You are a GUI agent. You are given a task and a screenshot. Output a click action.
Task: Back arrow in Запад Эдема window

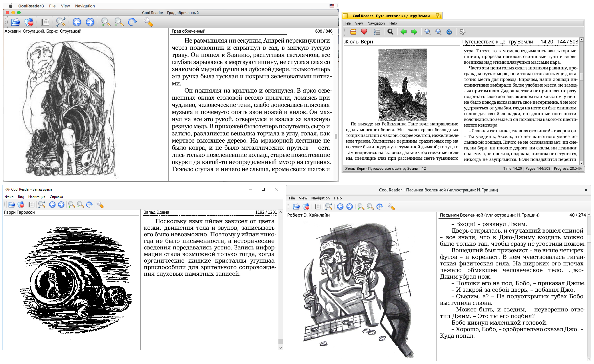coord(52,205)
